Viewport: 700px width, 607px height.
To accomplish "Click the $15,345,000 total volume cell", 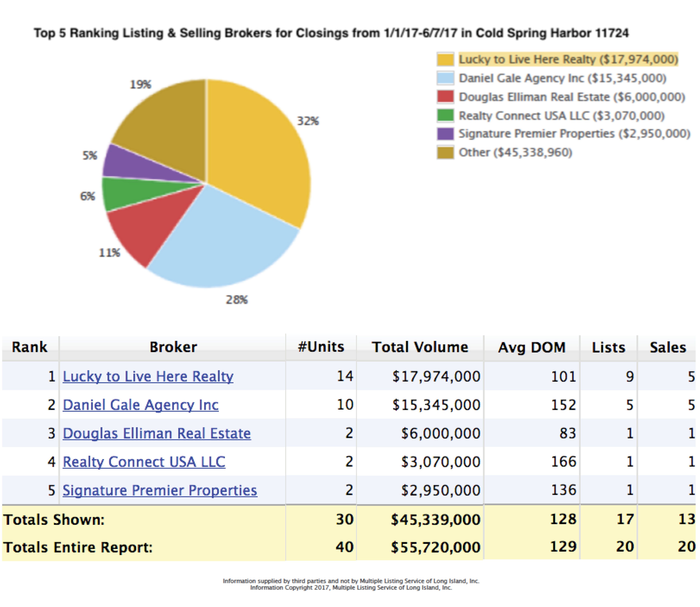I will [436, 405].
